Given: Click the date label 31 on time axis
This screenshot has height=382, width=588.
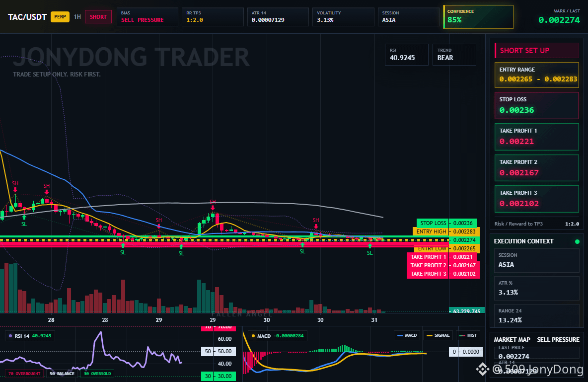Looking at the screenshot, I should click(x=374, y=320).
